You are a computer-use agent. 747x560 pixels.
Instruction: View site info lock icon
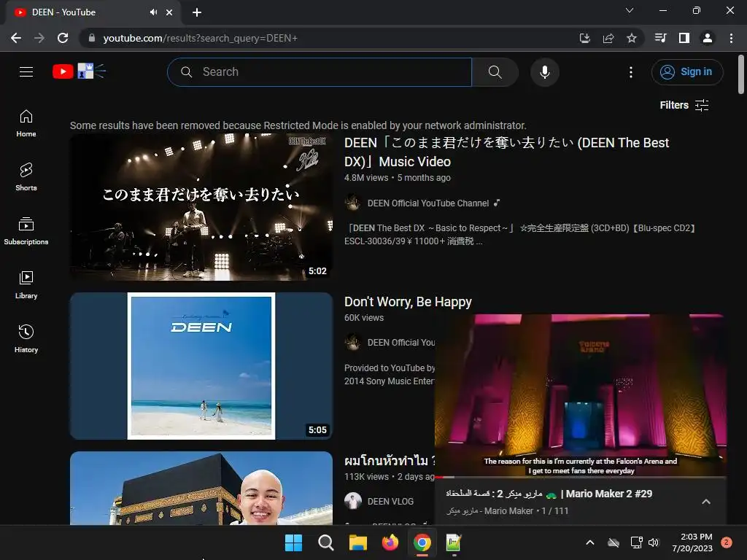[91, 38]
